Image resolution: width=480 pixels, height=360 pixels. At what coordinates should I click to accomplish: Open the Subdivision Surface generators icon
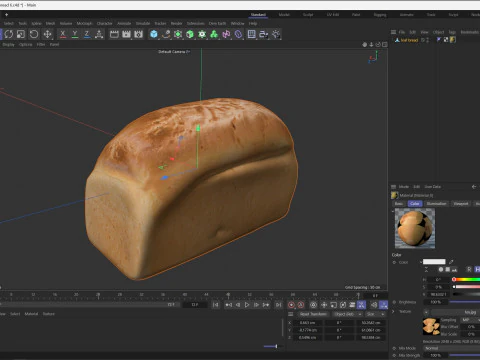pos(178,34)
